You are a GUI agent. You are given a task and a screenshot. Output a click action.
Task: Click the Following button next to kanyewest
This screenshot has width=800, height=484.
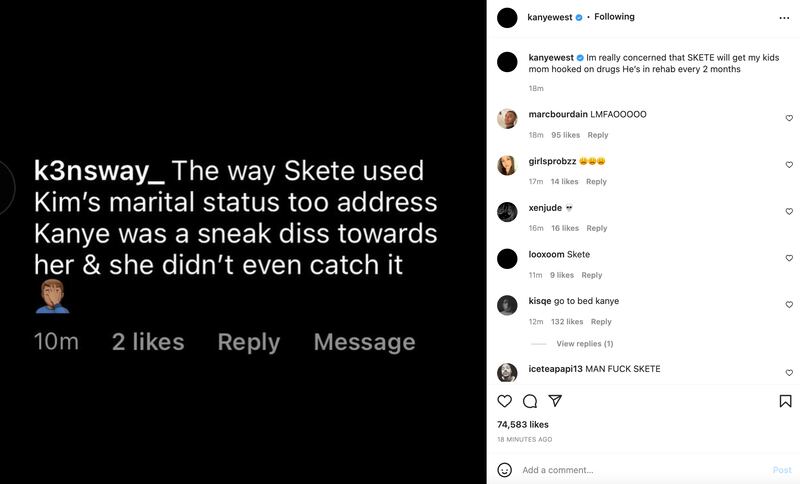[x=615, y=17]
